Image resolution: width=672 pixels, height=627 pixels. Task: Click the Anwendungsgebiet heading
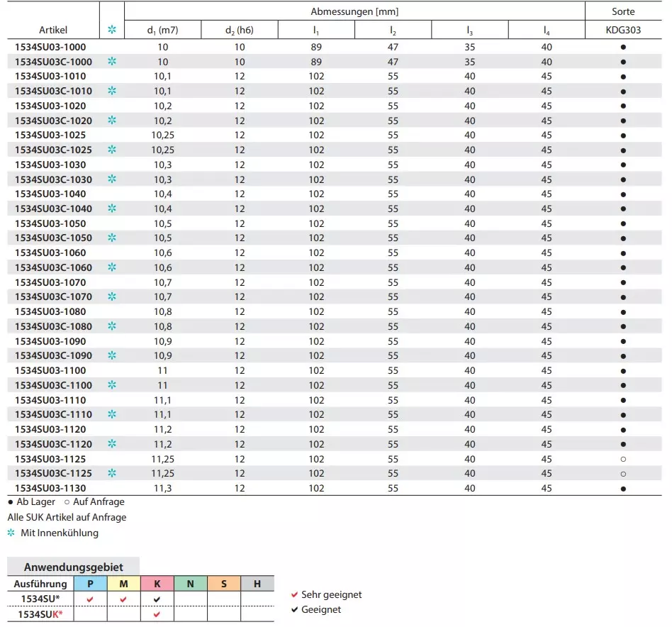coord(74,567)
